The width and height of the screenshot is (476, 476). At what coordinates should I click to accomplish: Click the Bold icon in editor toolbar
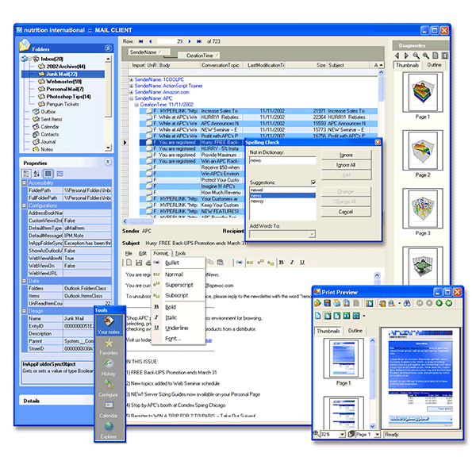[x=281, y=263]
